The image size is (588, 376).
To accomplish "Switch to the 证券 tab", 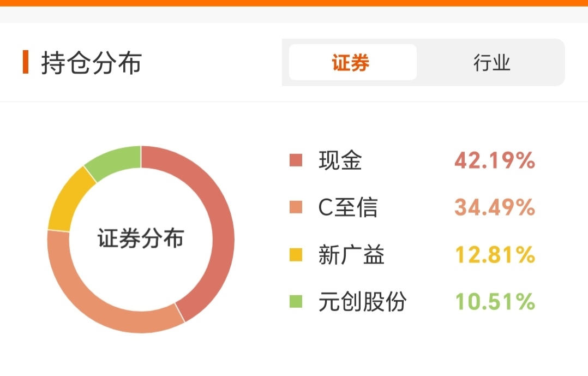I will (x=352, y=63).
